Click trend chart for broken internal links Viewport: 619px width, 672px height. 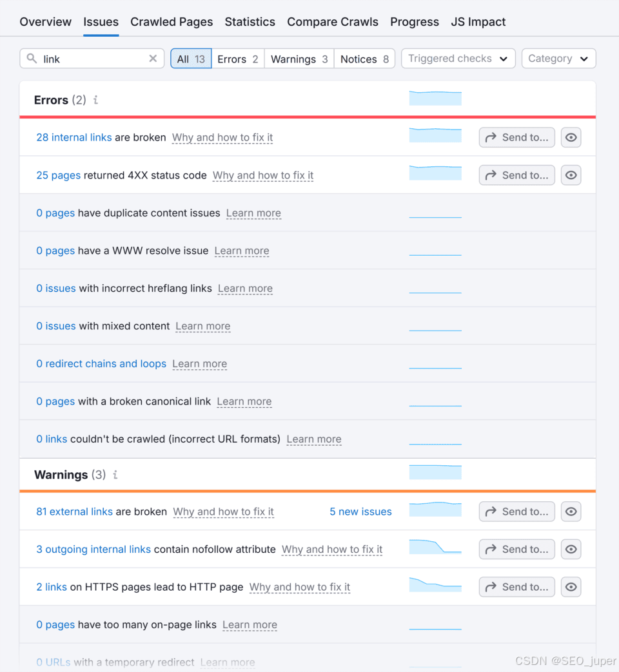tap(435, 135)
